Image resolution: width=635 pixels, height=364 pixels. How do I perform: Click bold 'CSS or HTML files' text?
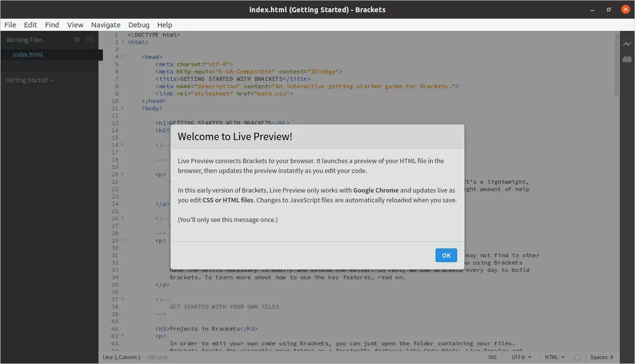pos(228,200)
